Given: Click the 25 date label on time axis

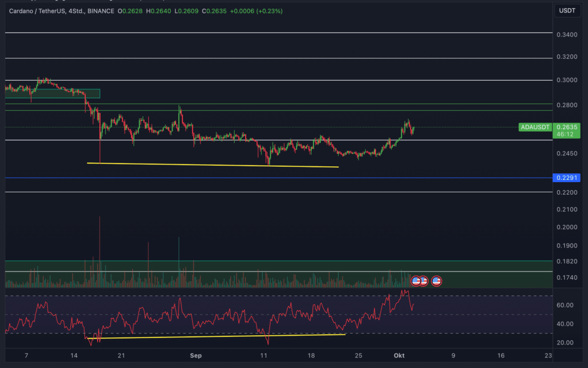Looking at the screenshot, I should pos(358,355).
